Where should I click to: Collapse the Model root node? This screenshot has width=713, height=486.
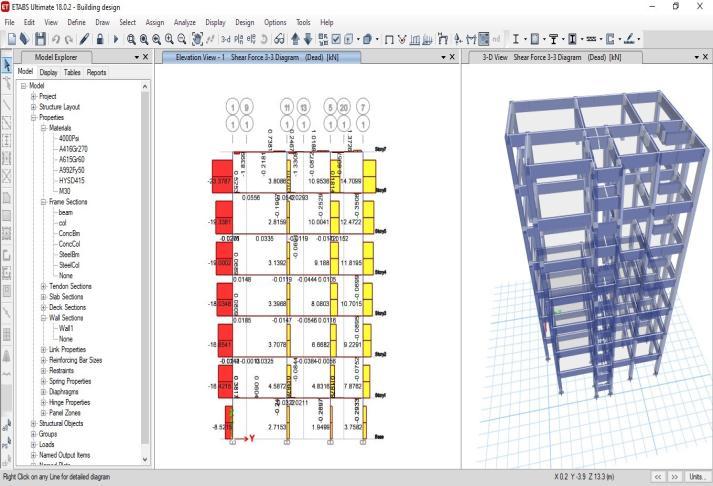24,86
